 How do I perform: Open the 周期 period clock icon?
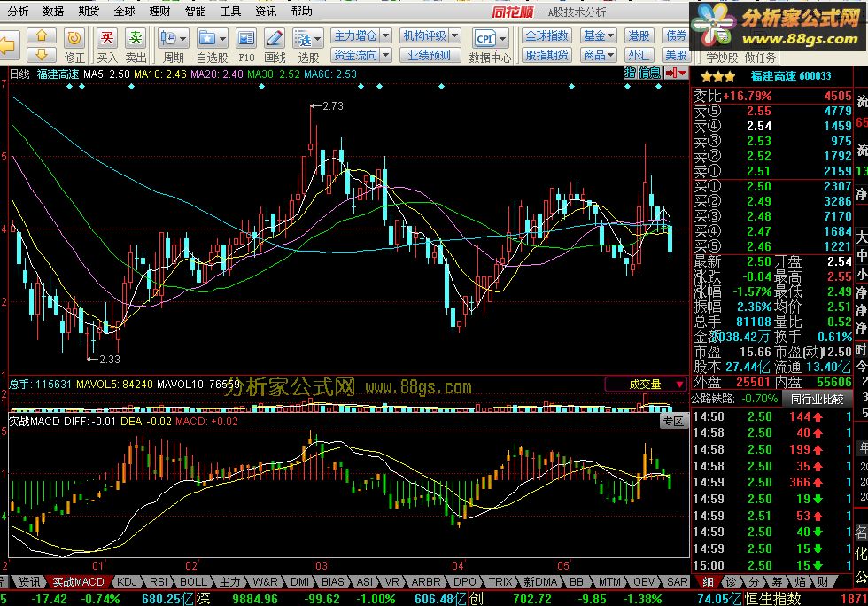(167, 39)
